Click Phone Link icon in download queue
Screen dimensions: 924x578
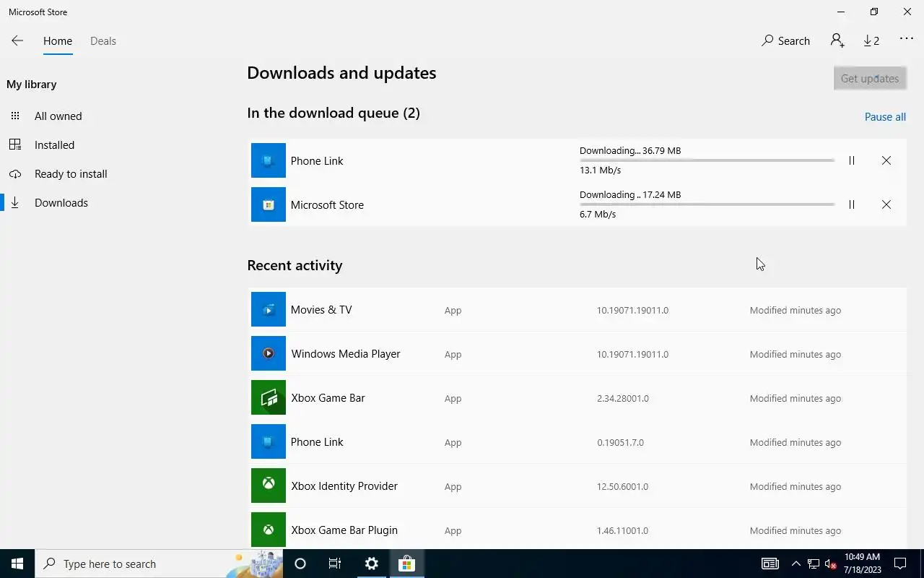[269, 160]
